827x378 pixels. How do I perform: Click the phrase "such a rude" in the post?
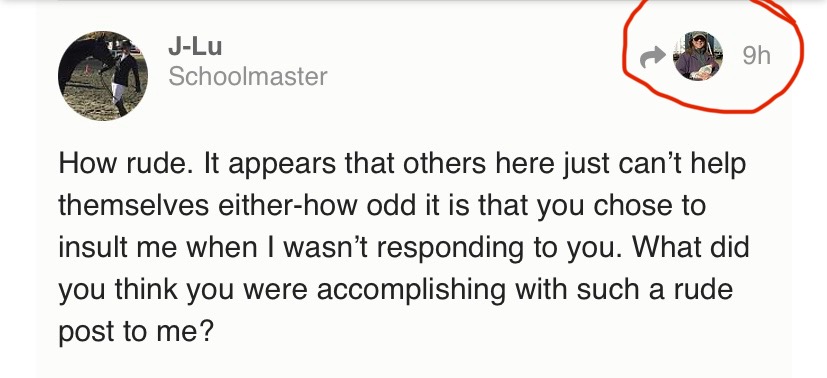click(x=655, y=289)
